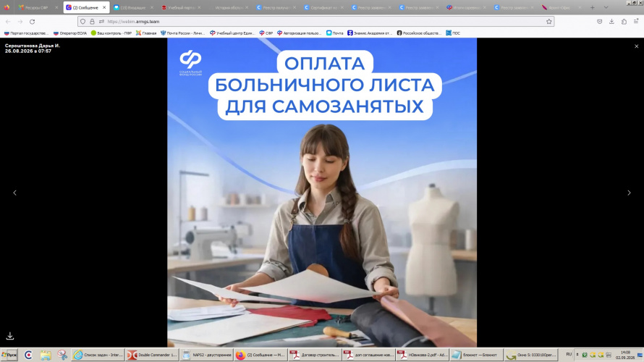
Task: Switch to the Фронт-Офис tab
Action: [x=562, y=7]
